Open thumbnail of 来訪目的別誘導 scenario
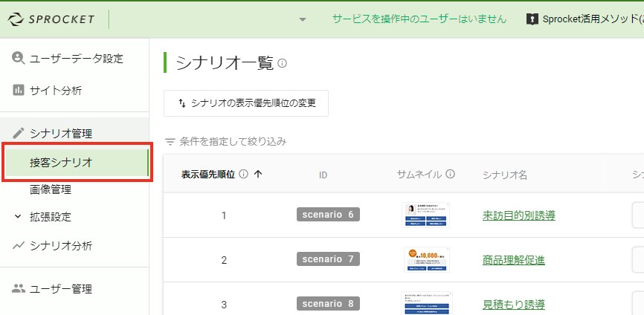The width and height of the screenshot is (644, 315). [426, 215]
